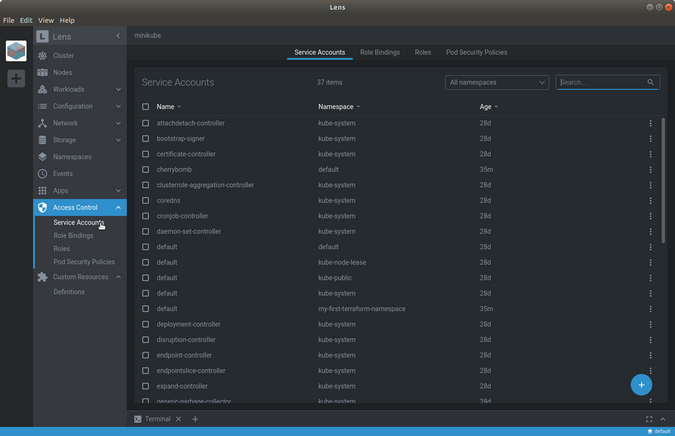Open Events from the sidebar
The height and width of the screenshot is (436, 675).
coord(62,173)
